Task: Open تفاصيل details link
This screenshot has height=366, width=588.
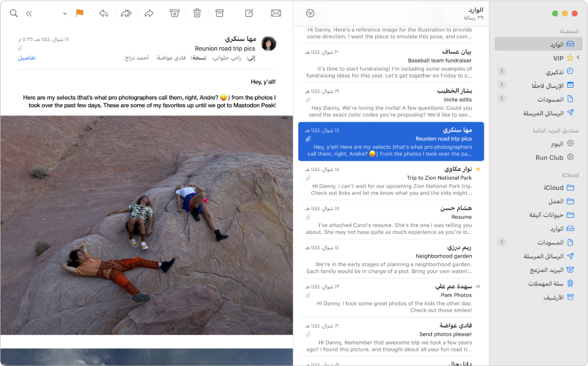Action: (x=27, y=57)
